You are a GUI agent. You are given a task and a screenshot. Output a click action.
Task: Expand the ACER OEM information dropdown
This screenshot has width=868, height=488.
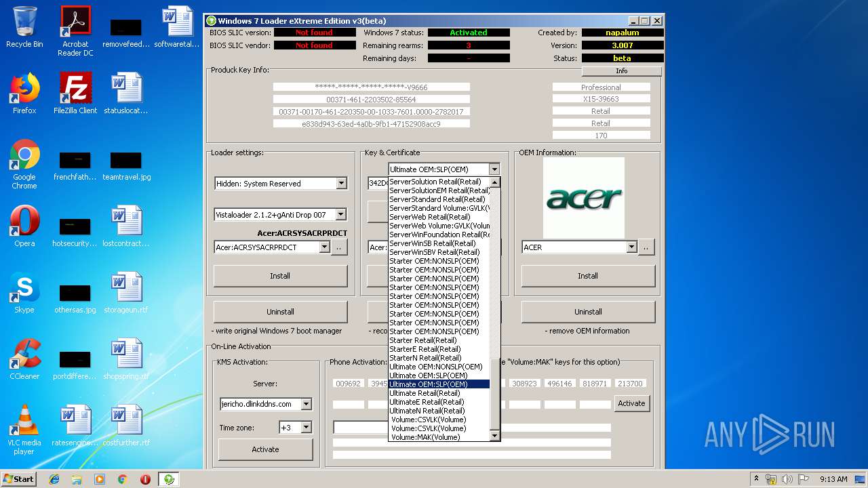631,247
